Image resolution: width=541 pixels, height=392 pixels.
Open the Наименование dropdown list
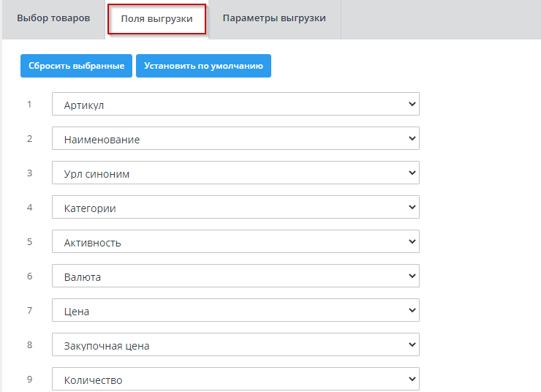coord(235,139)
